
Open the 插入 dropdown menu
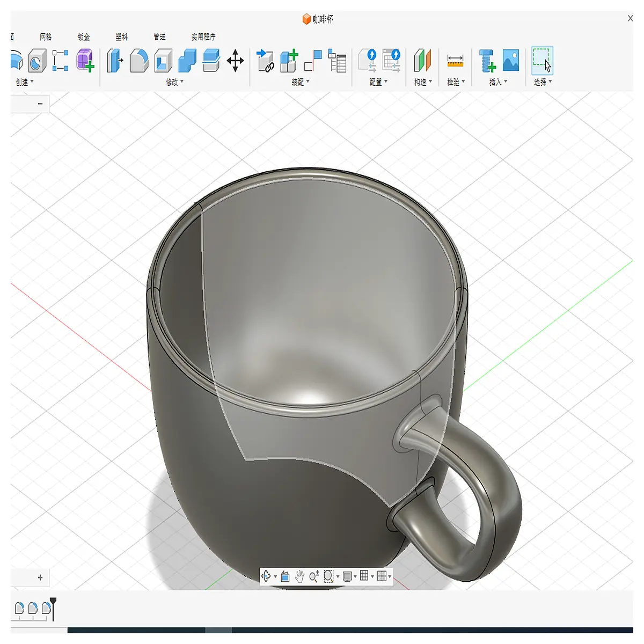click(498, 82)
